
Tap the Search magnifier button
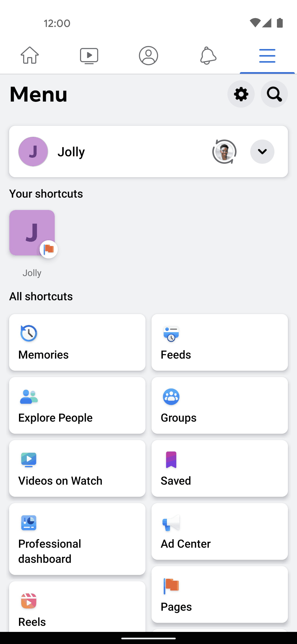[274, 94]
